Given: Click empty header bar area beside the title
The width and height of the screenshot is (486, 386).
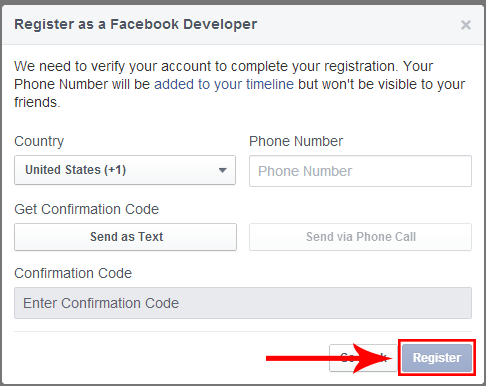Looking at the screenshot, I should pos(358,25).
